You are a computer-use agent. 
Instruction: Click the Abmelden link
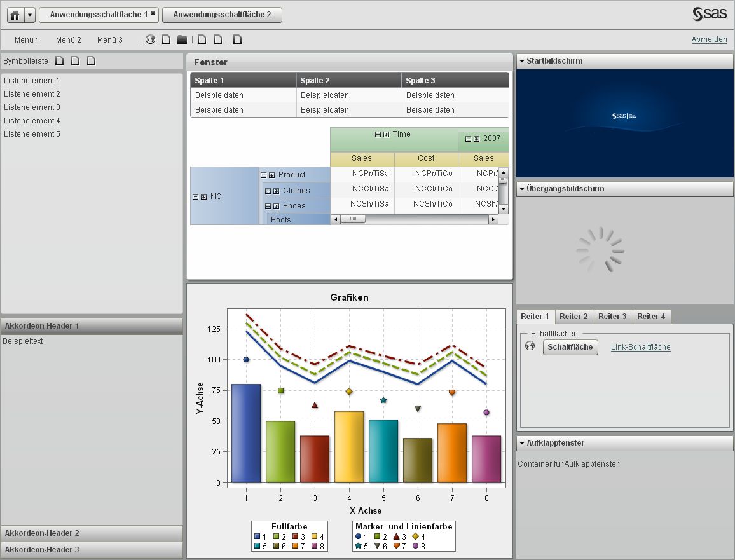(x=710, y=39)
